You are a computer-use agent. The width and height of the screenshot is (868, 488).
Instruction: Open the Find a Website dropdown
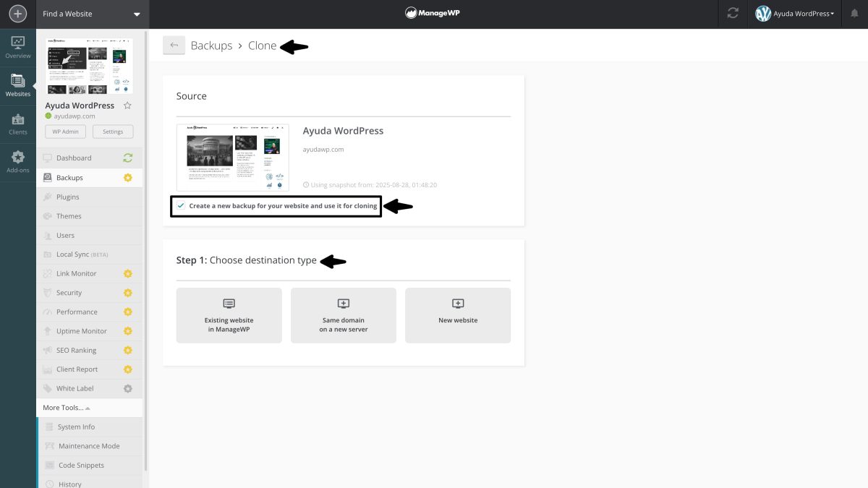(92, 13)
